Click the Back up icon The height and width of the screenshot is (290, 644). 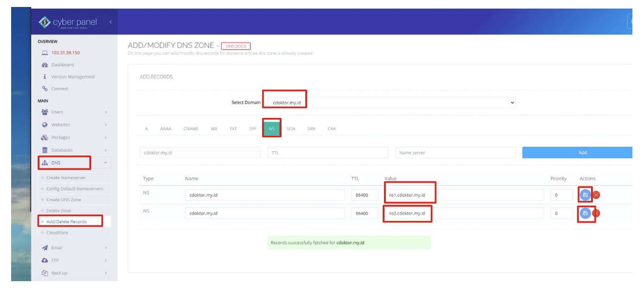coord(44,273)
